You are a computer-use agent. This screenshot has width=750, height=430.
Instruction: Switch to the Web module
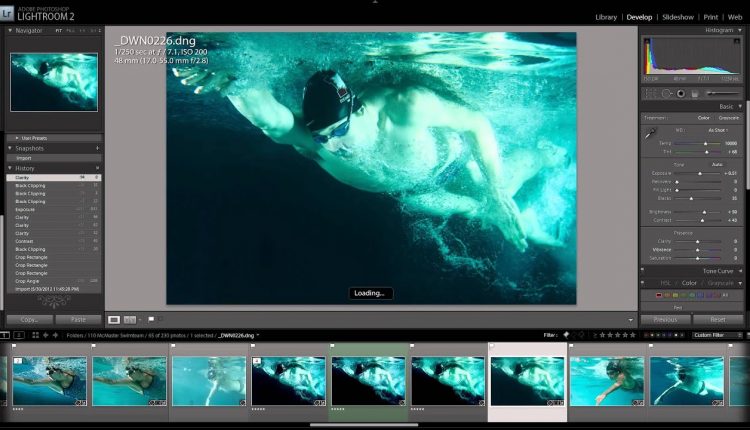click(x=735, y=17)
